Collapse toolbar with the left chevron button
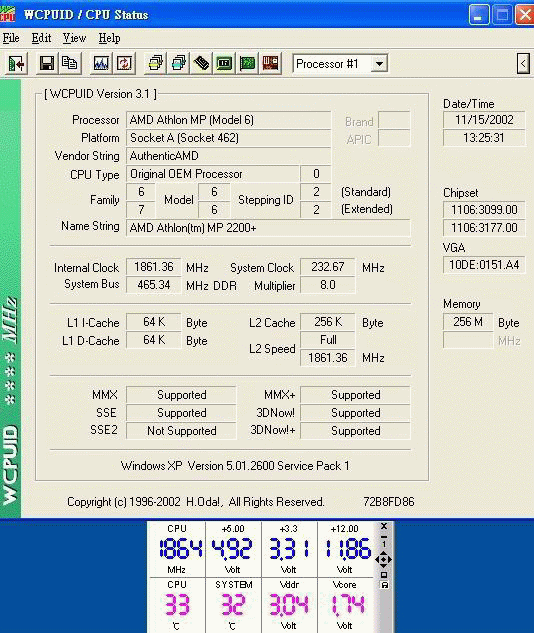Image resolution: width=534 pixels, height=633 pixels. [523, 63]
